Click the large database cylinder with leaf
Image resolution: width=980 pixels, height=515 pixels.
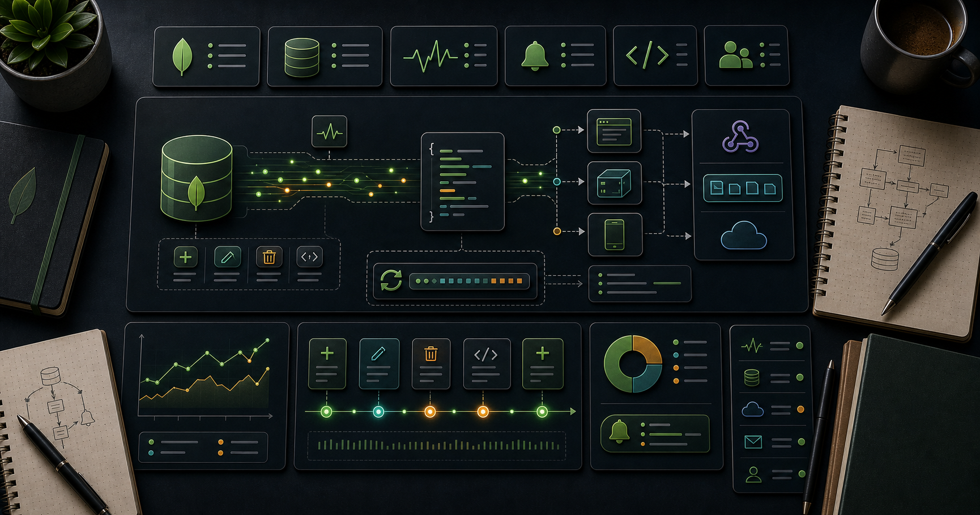[197, 178]
